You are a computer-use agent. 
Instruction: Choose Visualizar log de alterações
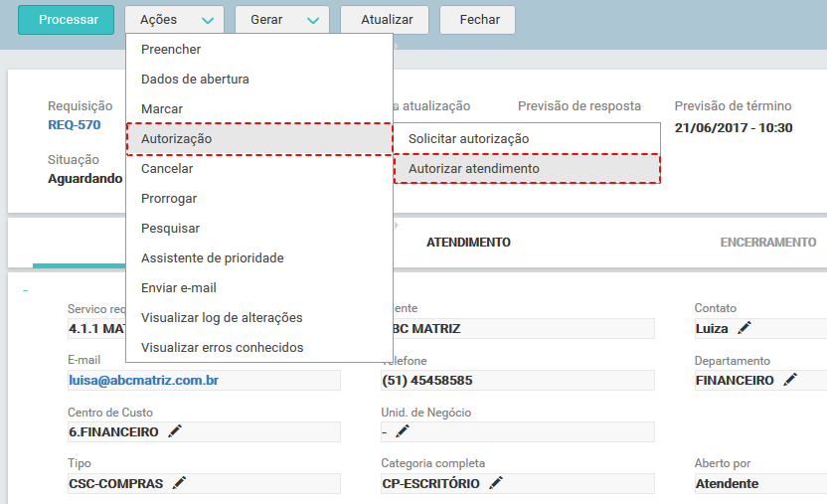pyautogui.click(x=259, y=318)
